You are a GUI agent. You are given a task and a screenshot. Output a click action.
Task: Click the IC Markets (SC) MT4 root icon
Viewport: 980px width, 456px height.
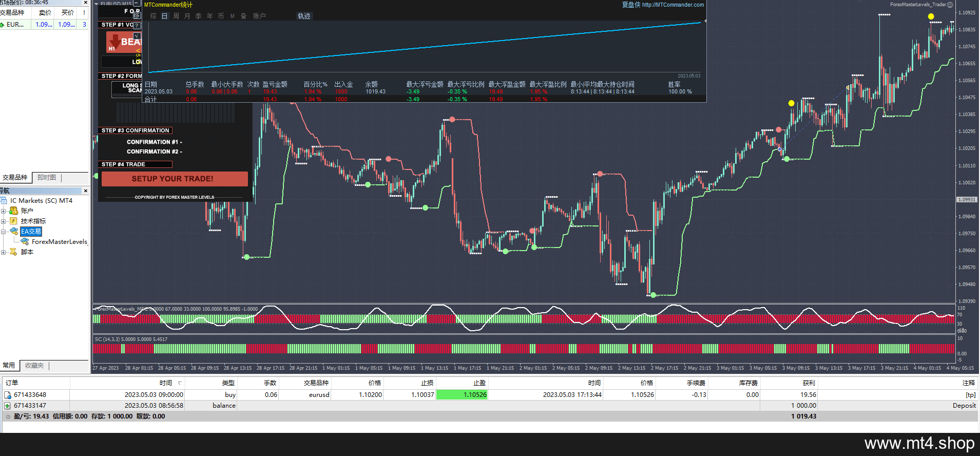click(4, 201)
